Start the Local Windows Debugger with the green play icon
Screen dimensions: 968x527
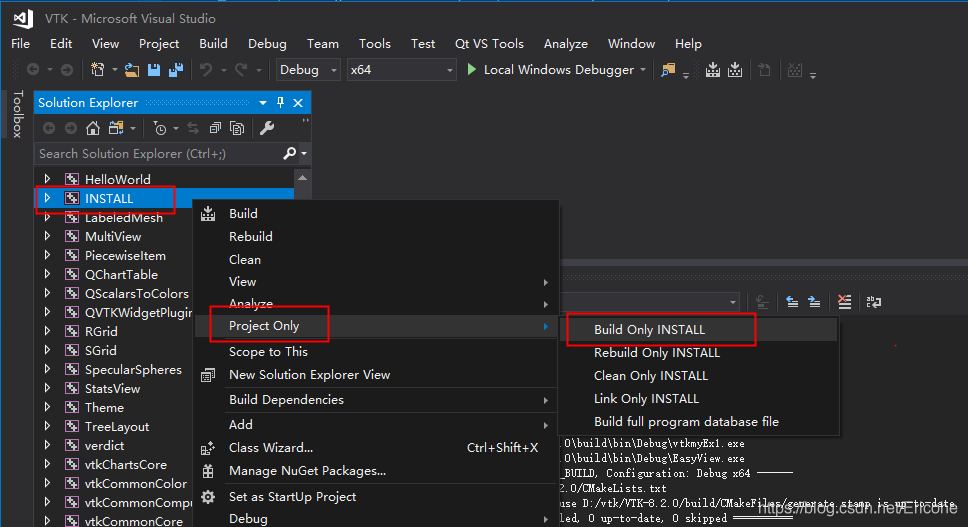(x=472, y=70)
